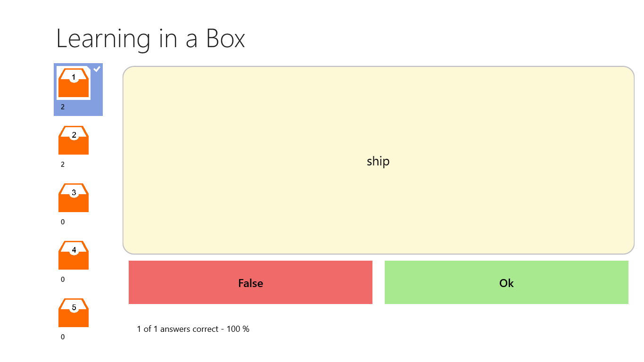Click the "100 %" score percentage

click(x=238, y=329)
